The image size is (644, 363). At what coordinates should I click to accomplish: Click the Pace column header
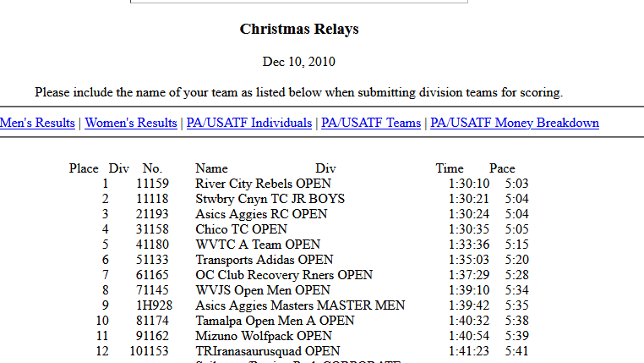click(502, 168)
